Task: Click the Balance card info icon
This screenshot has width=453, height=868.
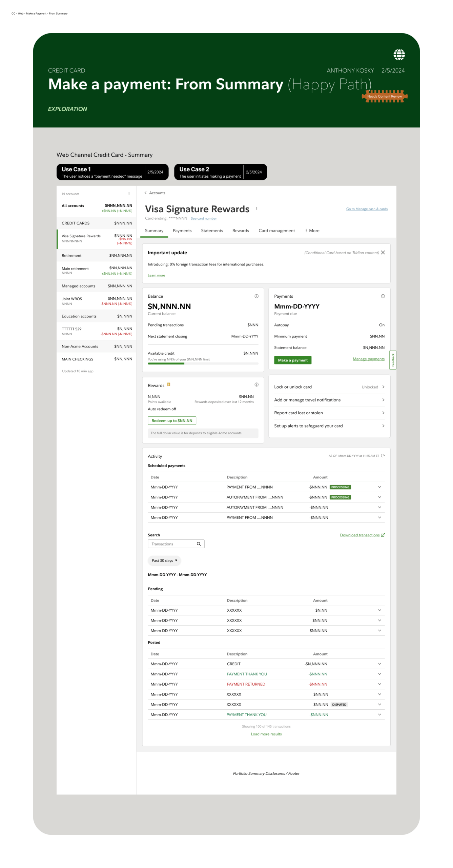Action: tap(256, 296)
